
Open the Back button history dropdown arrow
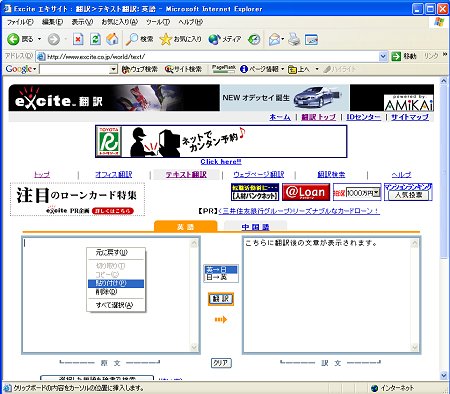tap(39, 39)
